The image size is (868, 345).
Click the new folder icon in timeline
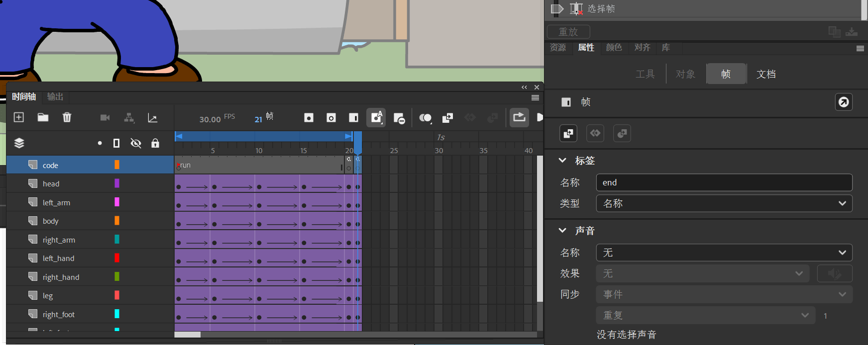click(43, 117)
